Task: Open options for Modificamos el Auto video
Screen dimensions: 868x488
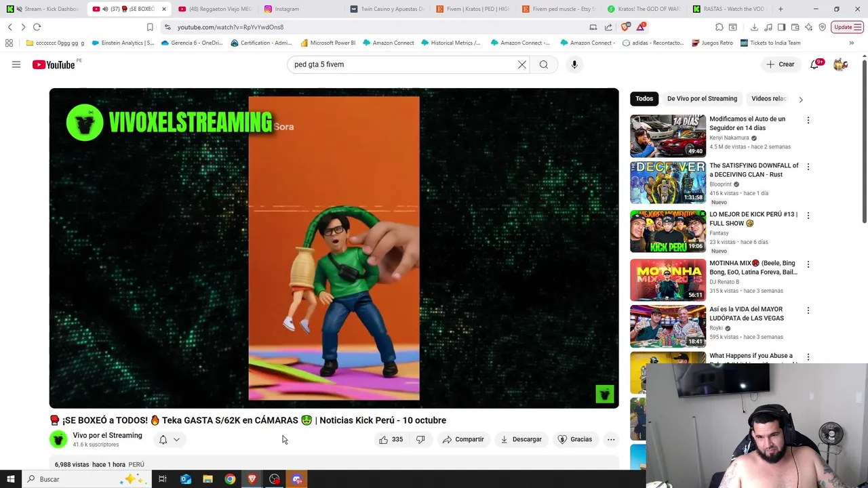Action: tap(808, 120)
